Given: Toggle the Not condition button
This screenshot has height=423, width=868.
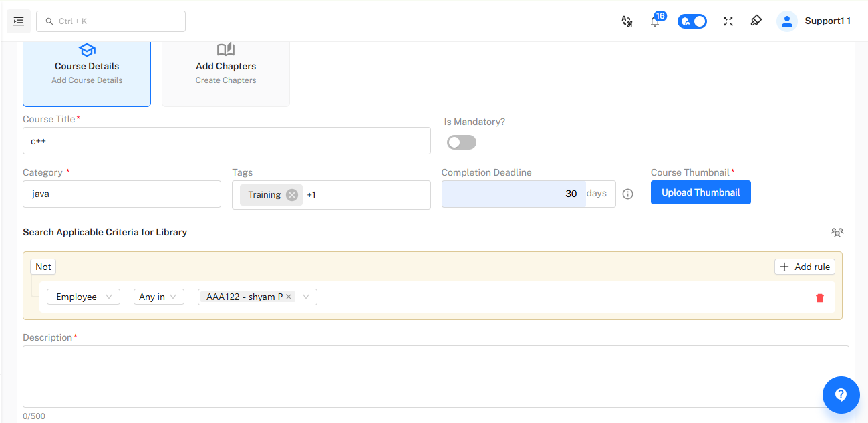Looking at the screenshot, I should tap(43, 267).
